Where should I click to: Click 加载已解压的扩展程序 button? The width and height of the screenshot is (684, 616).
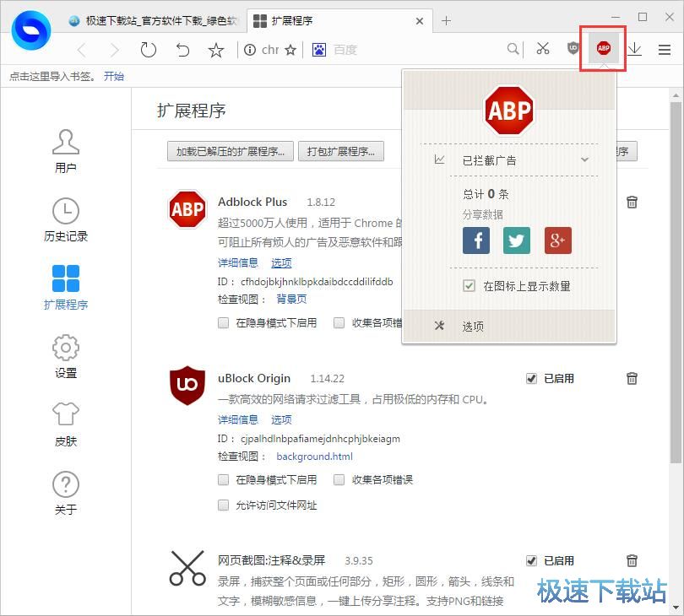point(231,151)
